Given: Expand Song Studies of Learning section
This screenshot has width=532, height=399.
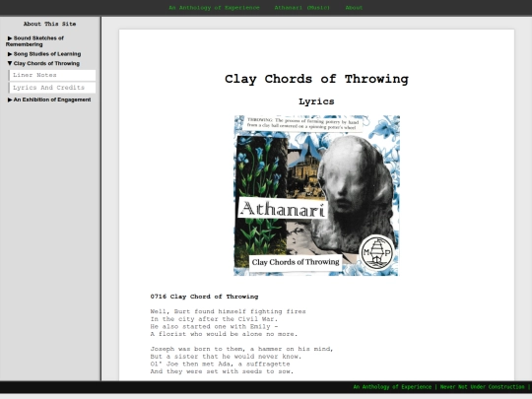Looking at the screenshot, I should pyautogui.click(x=44, y=54).
